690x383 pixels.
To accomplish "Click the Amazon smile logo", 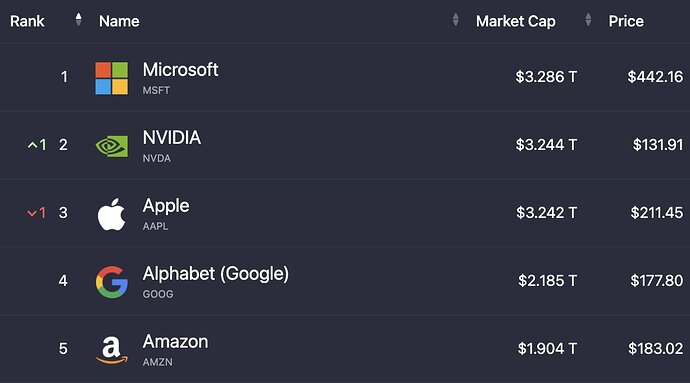I will point(112,350).
